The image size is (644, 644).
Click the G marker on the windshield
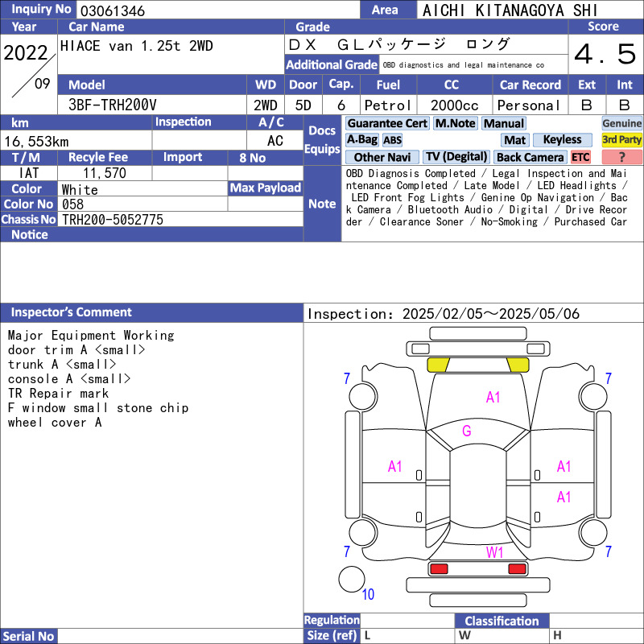tap(466, 431)
